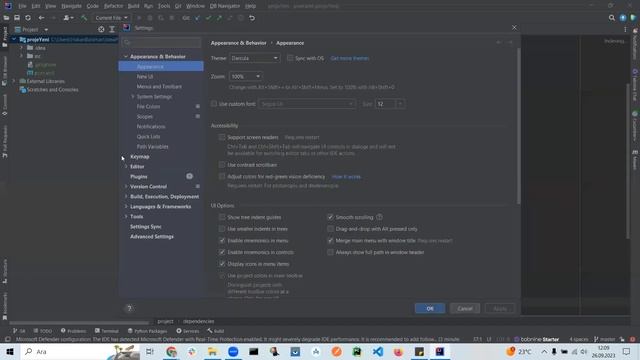Click the Cancel button in Settings

tap(465, 309)
